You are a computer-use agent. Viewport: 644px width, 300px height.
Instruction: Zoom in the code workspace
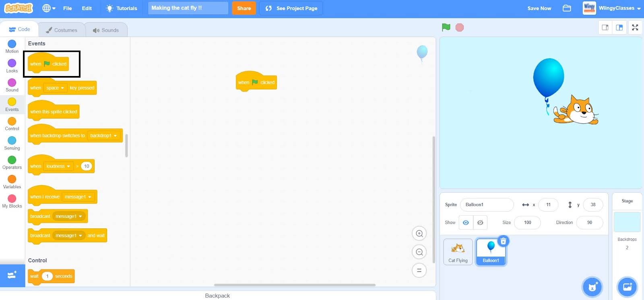click(419, 234)
